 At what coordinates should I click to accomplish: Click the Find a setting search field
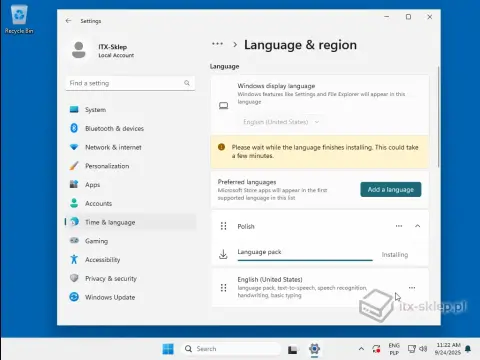(x=130, y=83)
